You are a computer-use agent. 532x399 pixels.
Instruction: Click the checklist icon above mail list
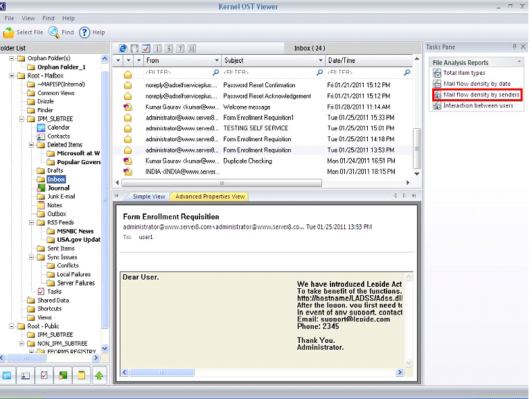pos(146,48)
